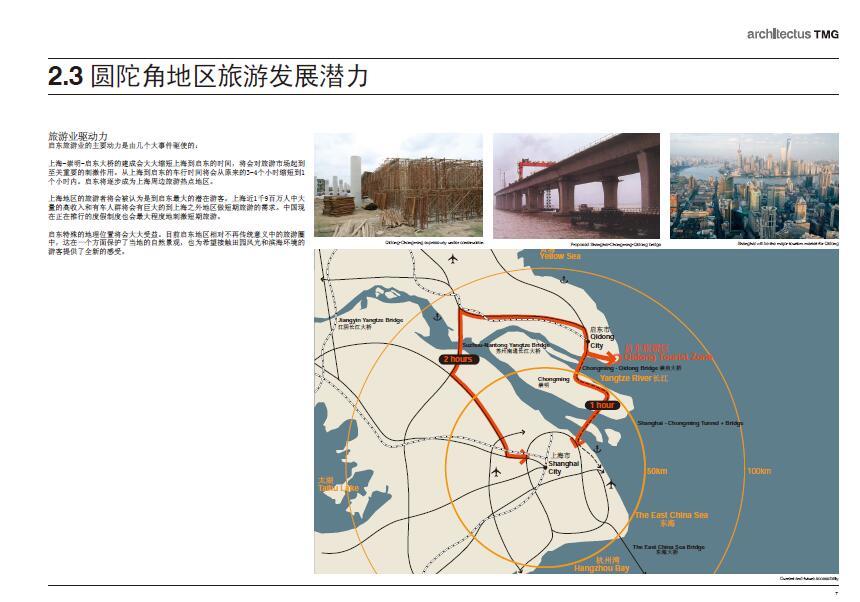Click the Jiangyin Yangtze Bridge label
This screenshot has width=860, height=602.
[371, 322]
